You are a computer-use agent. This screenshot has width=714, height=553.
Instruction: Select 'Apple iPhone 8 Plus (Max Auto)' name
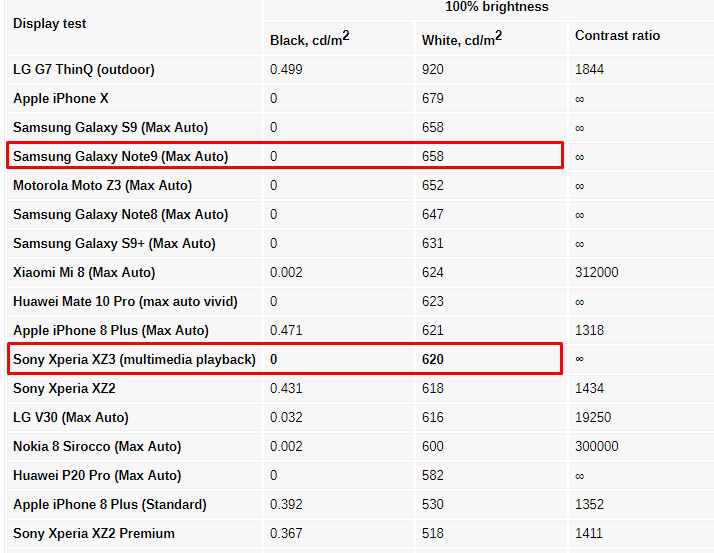[111, 331]
